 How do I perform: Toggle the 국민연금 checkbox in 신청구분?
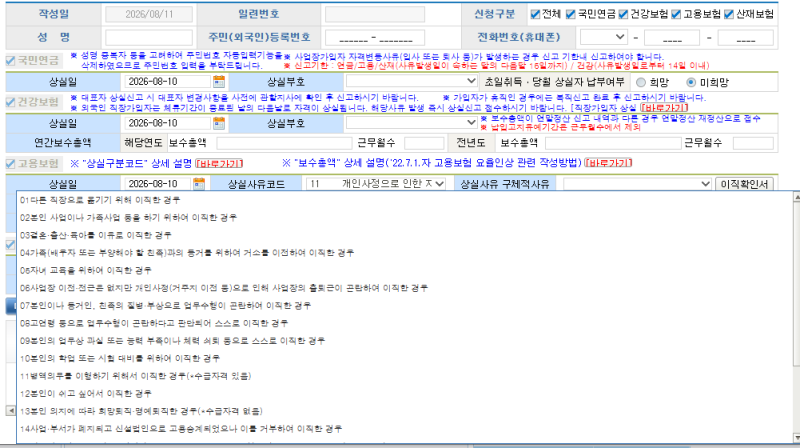(x=570, y=14)
